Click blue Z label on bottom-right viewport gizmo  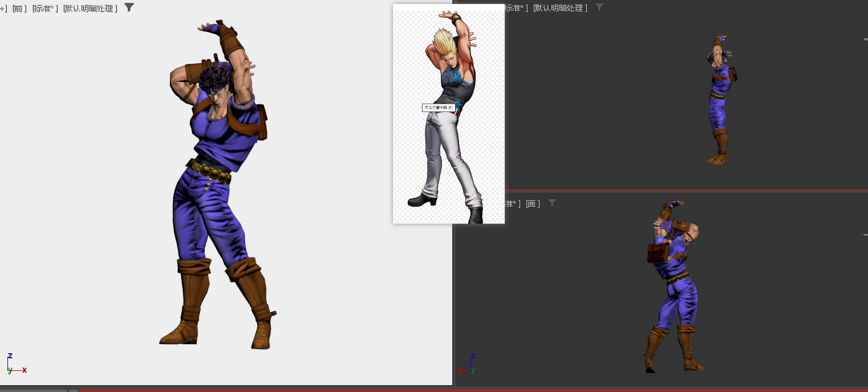tap(472, 356)
